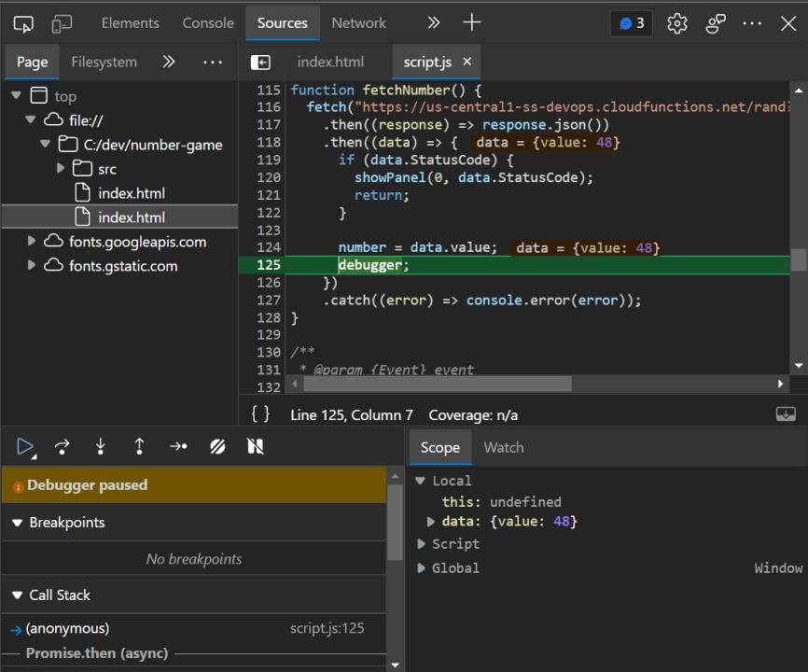Hide the navigator pane
The height and width of the screenshot is (672, 808).
point(260,63)
